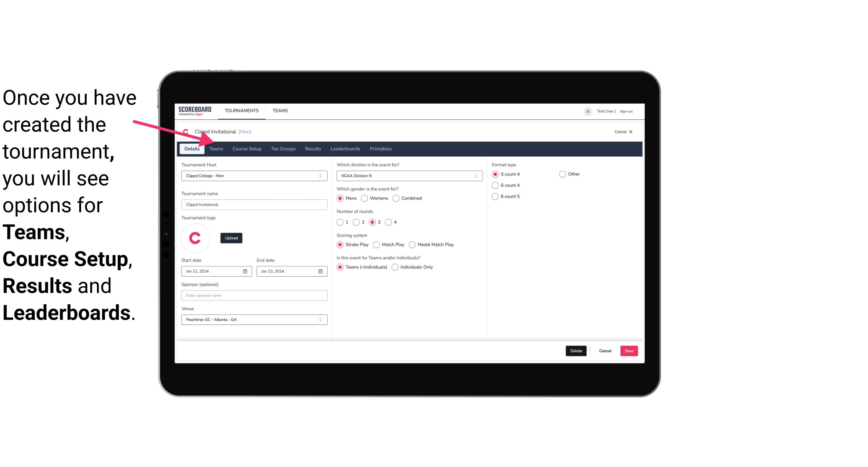Click the Delete button
This screenshot has height=467, width=868.
click(575, 351)
